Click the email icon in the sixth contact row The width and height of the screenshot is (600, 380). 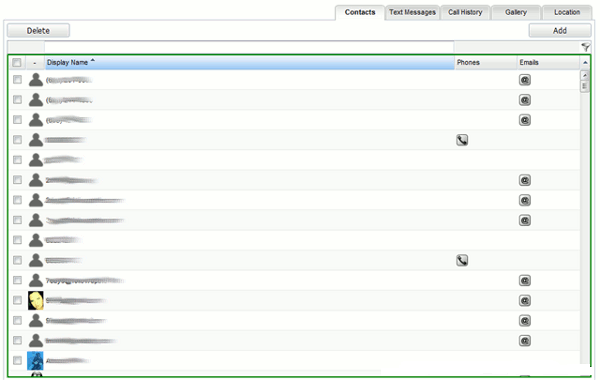pyautogui.click(x=525, y=180)
